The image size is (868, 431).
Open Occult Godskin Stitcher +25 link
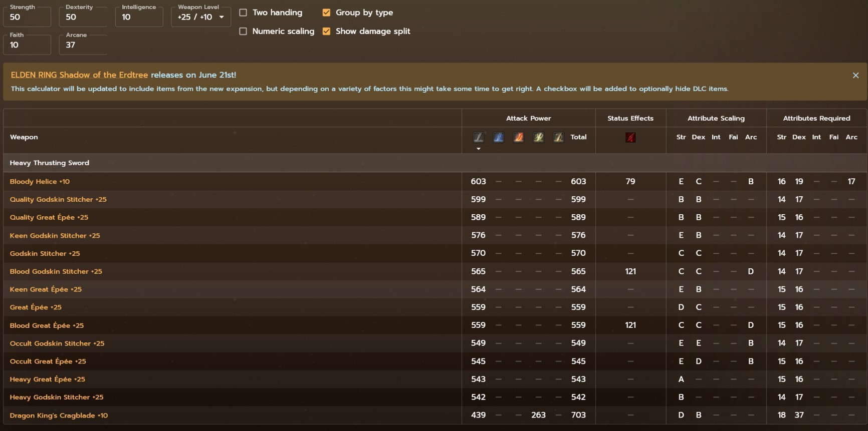pos(57,343)
